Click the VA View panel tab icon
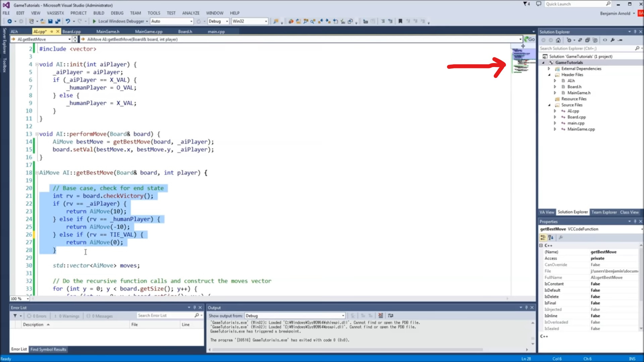This screenshot has height=362, width=644. point(547,212)
